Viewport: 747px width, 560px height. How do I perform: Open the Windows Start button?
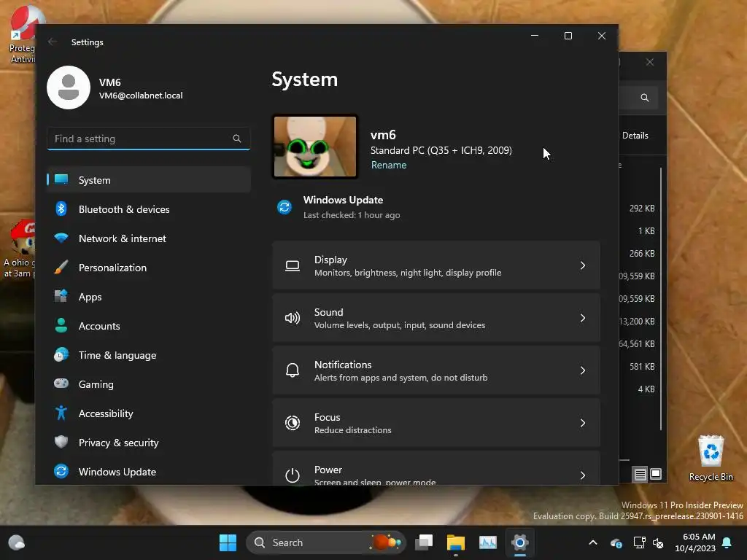228,542
